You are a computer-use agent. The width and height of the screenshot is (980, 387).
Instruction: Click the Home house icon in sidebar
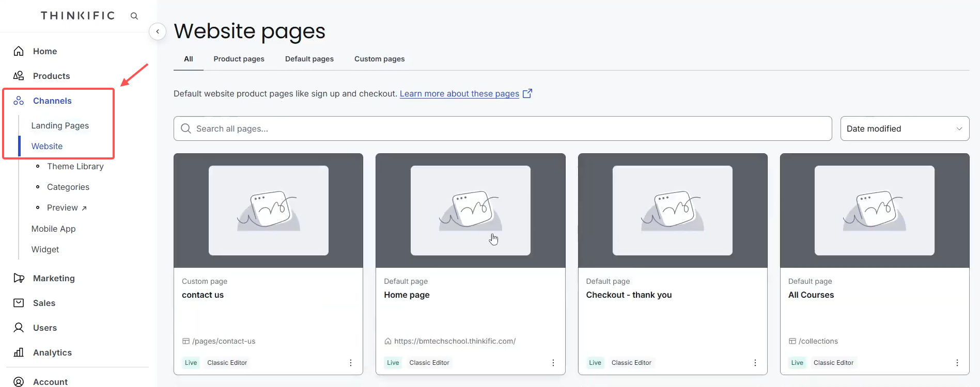coord(19,51)
